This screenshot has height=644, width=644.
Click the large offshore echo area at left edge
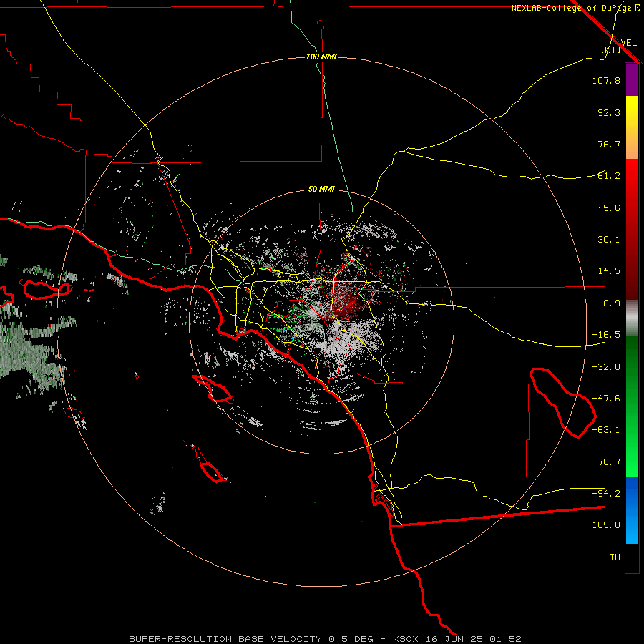(x=31, y=353)
